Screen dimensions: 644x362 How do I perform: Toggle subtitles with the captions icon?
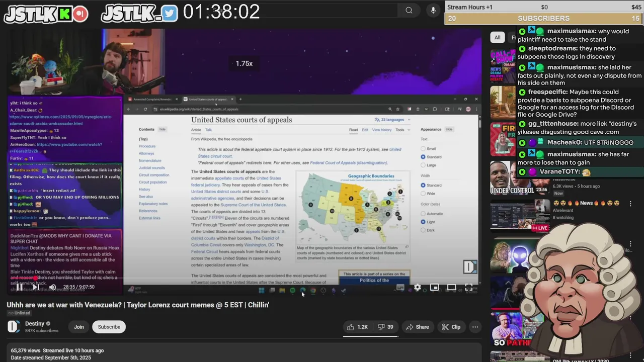(400, 288)
